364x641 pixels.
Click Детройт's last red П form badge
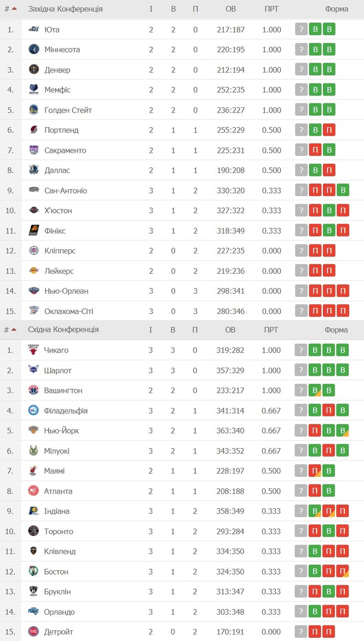(x=329, y=631)
